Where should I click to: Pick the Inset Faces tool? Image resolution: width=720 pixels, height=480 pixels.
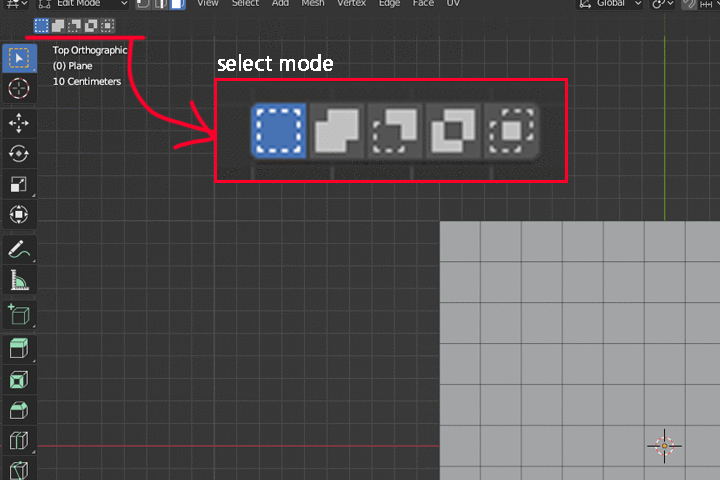19,380
